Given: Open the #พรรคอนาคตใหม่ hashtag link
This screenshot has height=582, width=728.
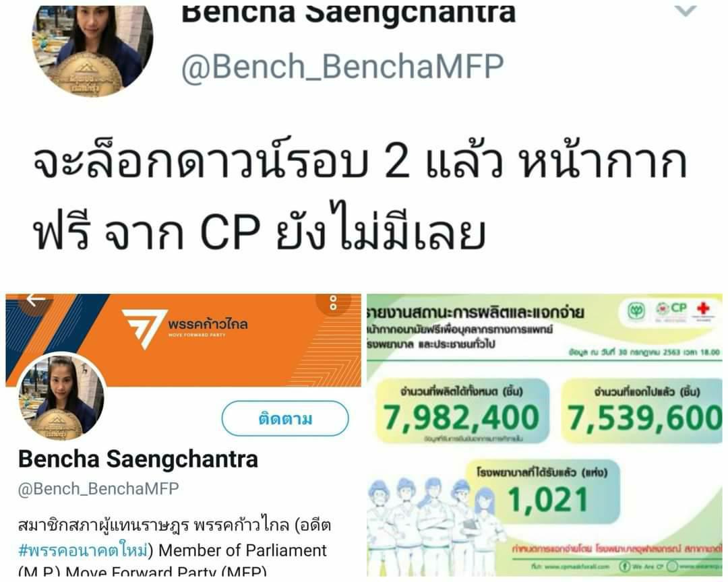Looking at the screenshot, I should coord(83,550).
